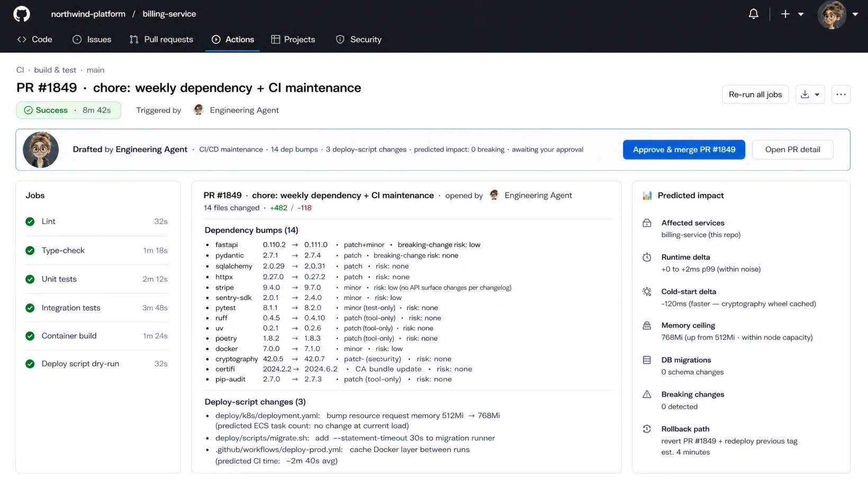This screenshot has height=489, width=868.
Task: Open the user profile avatar in header
Action: pos(831,14)
